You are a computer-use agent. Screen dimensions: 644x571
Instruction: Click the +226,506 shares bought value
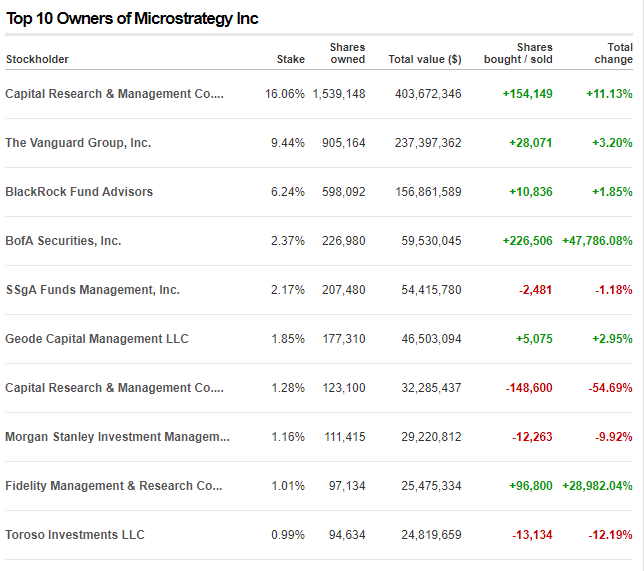[x=528, y=241]
